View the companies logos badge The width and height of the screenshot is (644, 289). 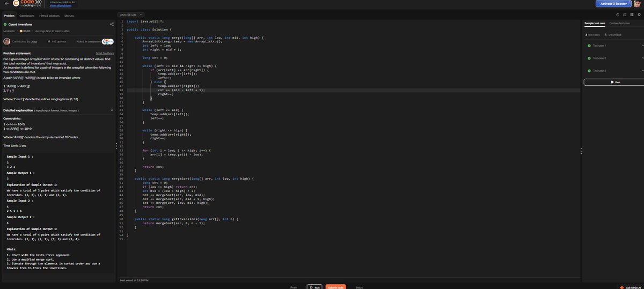107,41
